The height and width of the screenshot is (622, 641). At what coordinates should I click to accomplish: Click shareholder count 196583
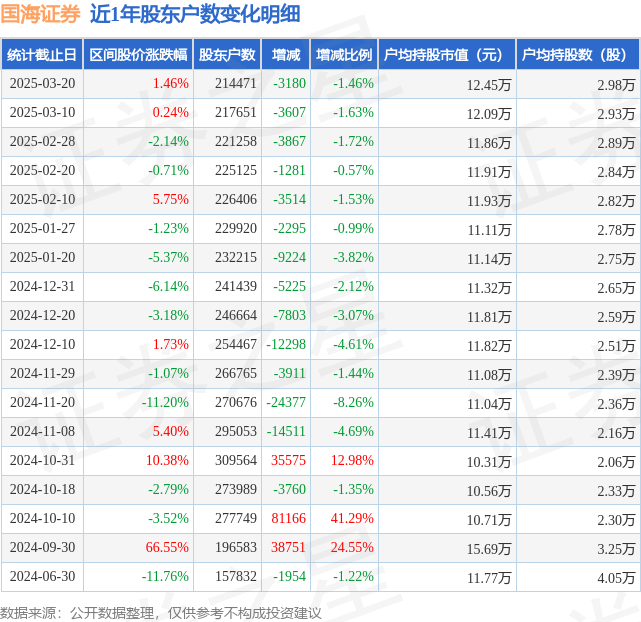click(x=236, y=548)
